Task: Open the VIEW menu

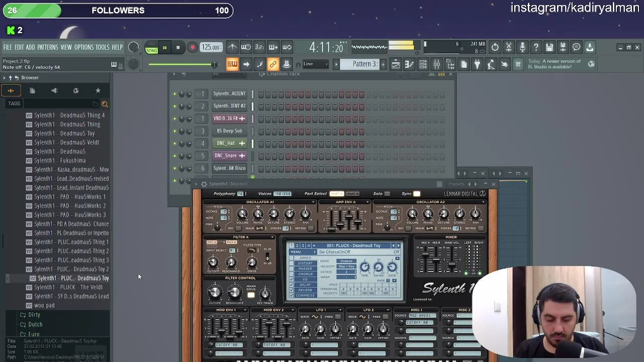Action: 66,47
